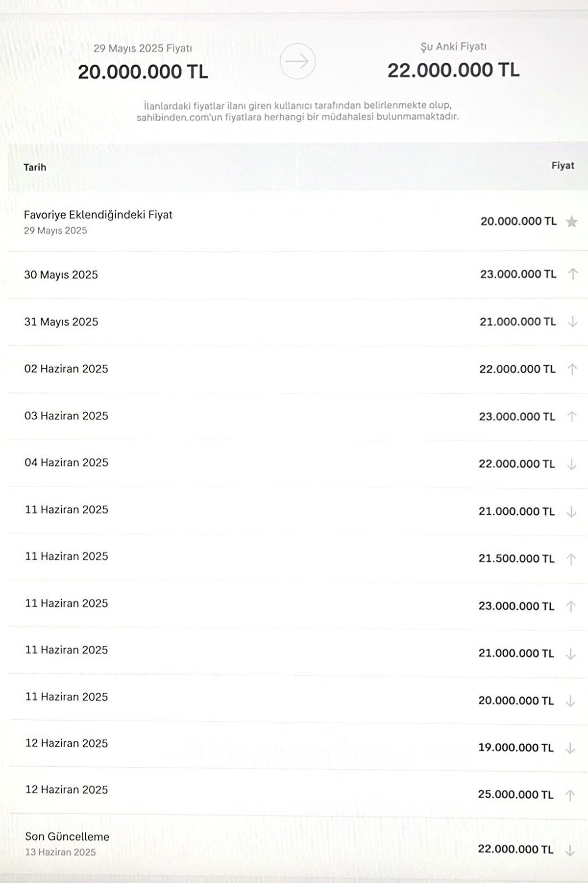
Task: Click the up arrow beside 25.000.000 TL
Action: pyautogui.click(x=570, y=795)
